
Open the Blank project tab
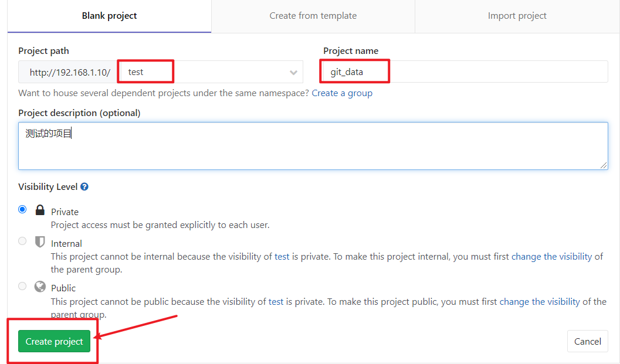tap(109, 16)
